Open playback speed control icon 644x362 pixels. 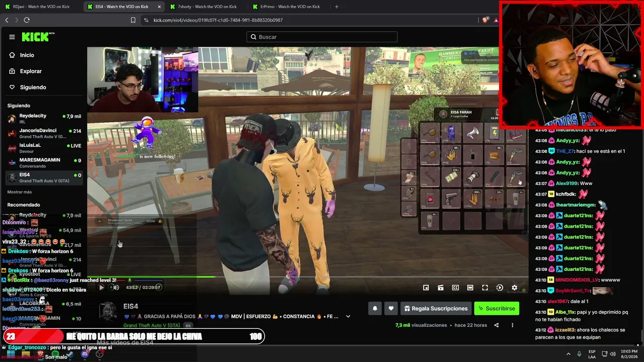[500, 288]
